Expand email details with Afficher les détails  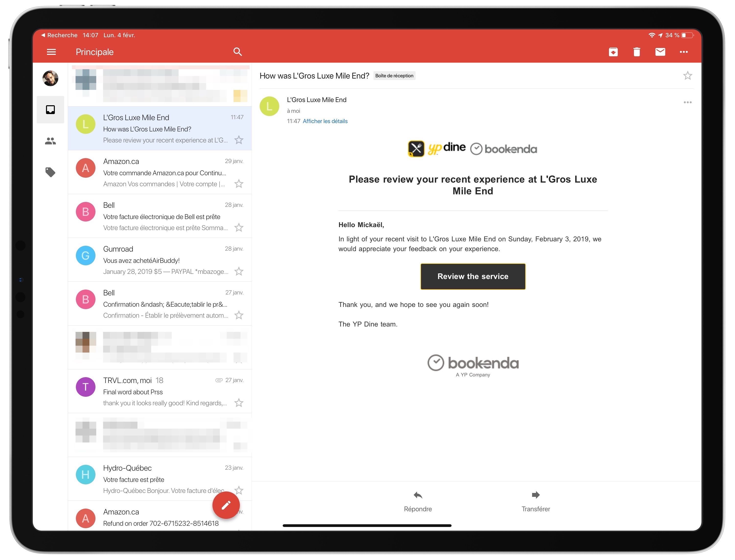click(x=326, y=121)
